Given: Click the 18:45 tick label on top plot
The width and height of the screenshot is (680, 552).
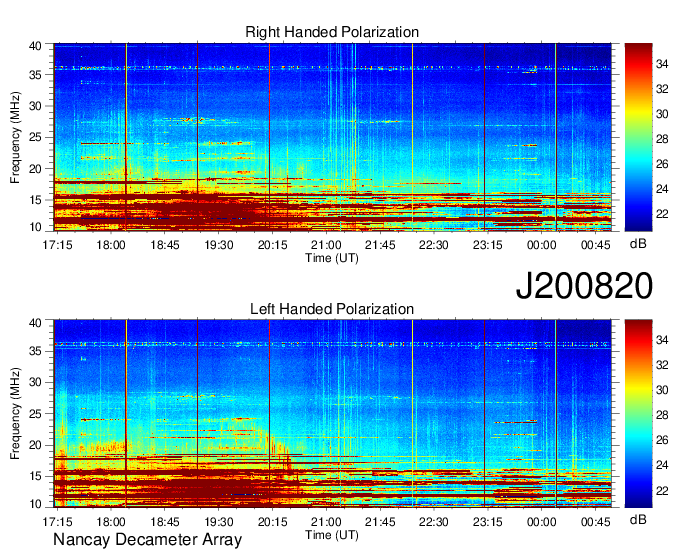Looking at the screenshot, I should [165, 245].
